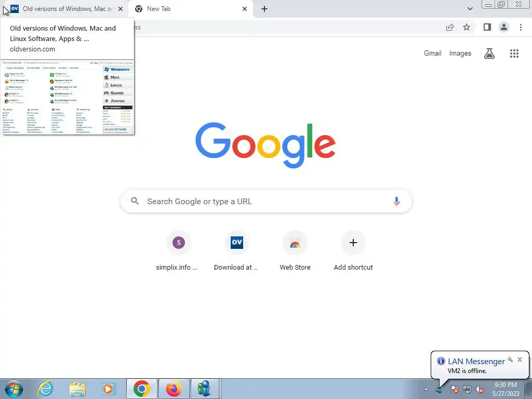Open a new tab with plus button
Screen dimensions: 532x399
[264, 9]
